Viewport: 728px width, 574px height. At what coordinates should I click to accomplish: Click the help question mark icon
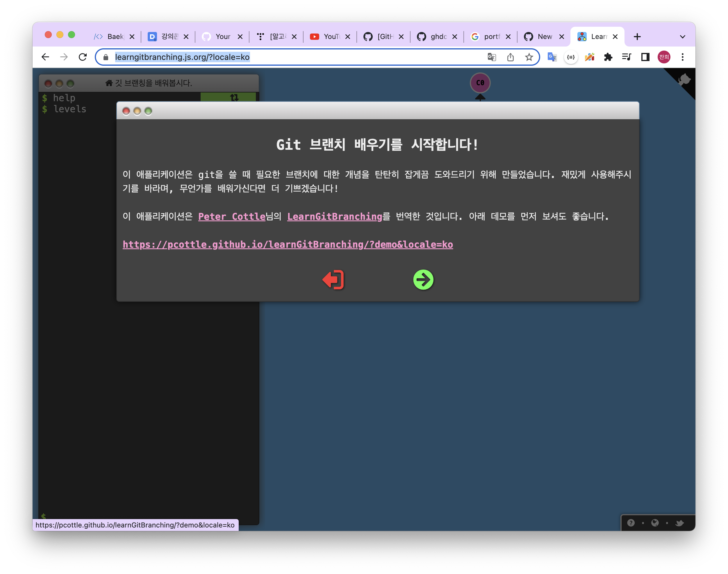[x=631, y=523]
